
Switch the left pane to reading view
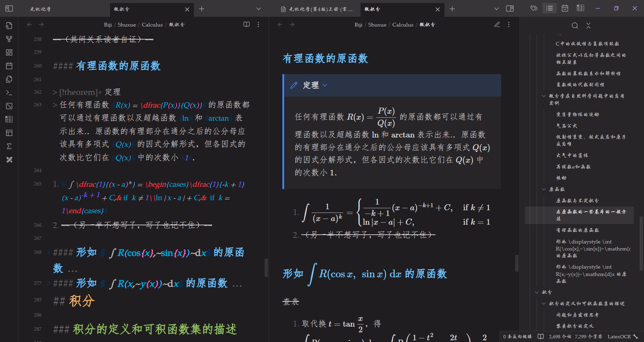point(247,24)
